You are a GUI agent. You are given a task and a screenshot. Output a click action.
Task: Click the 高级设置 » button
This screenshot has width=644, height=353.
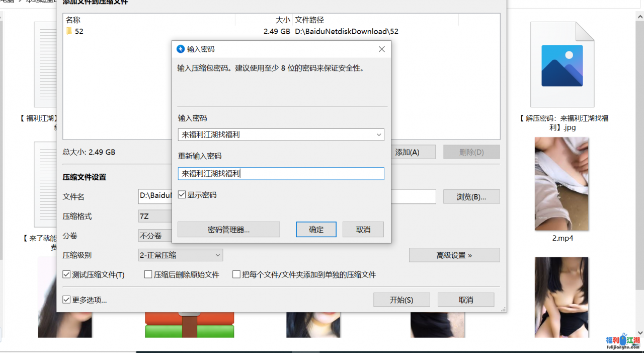click(x=454, y=255)
